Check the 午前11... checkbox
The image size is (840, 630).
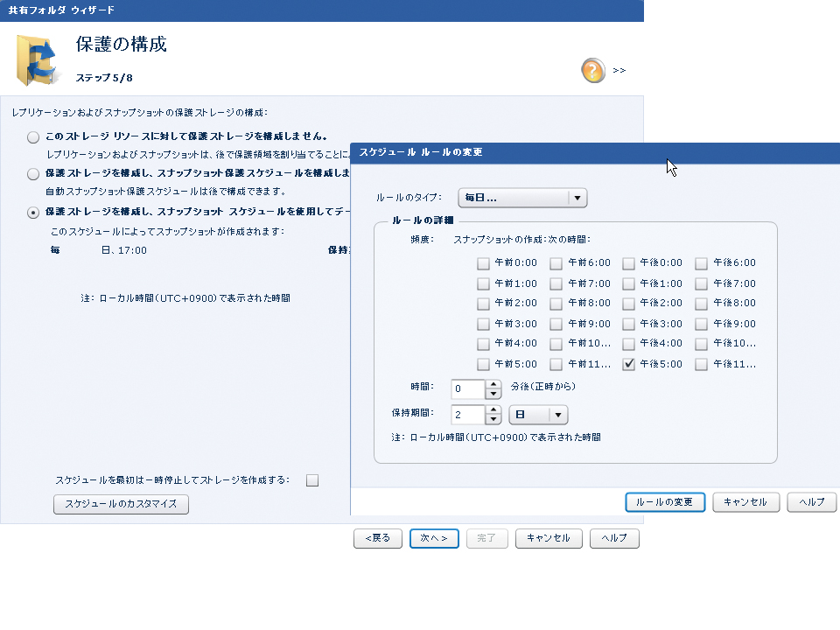point(556,364)
